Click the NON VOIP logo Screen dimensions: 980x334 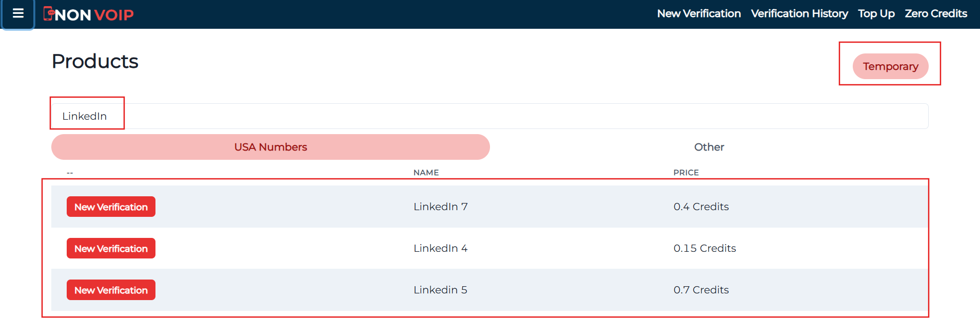[x=88, y=14]
